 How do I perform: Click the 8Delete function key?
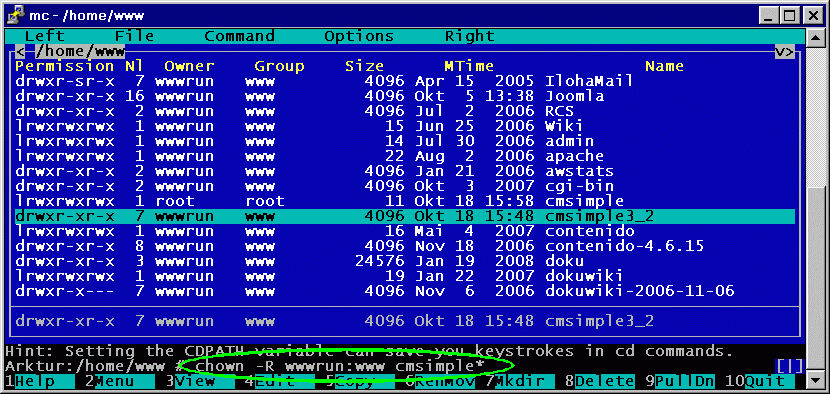tap(599, 381)
